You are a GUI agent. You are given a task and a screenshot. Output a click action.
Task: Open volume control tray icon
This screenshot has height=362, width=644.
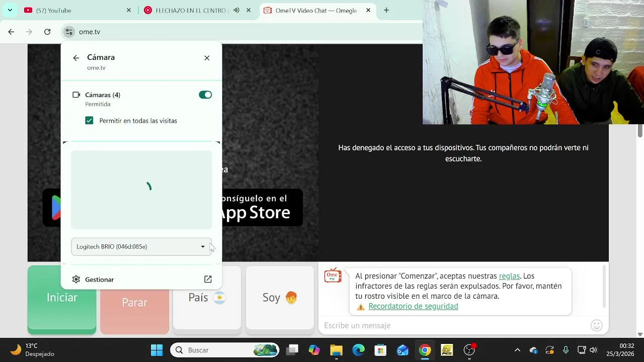[594, 350]
